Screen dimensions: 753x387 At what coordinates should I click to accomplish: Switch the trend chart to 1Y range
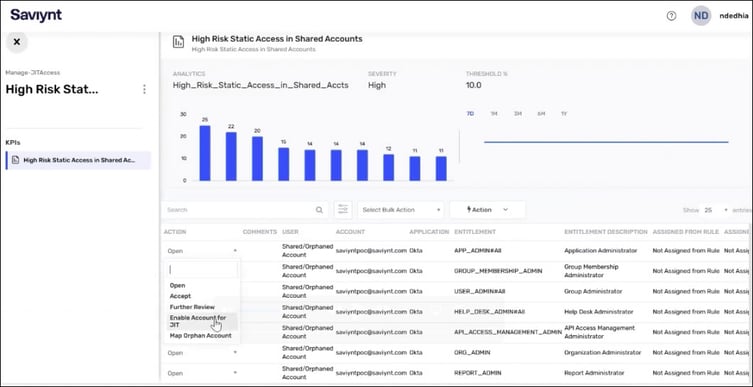coord(564,114)
